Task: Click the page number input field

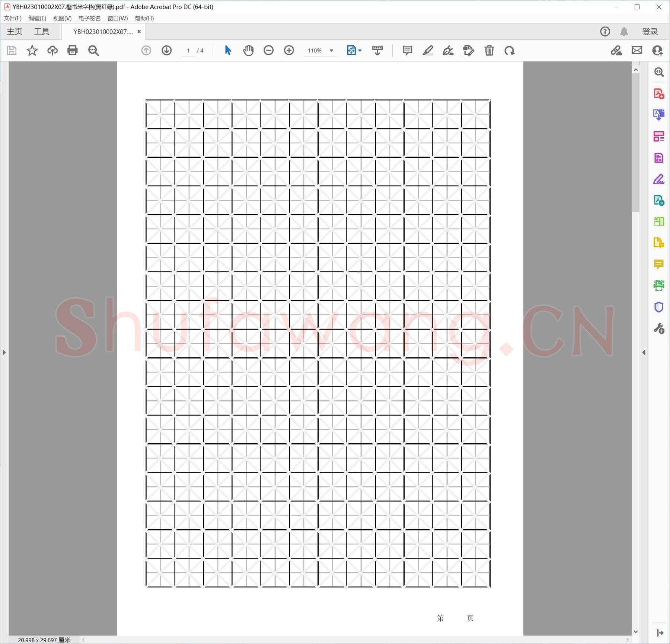Action: [188, 51]
